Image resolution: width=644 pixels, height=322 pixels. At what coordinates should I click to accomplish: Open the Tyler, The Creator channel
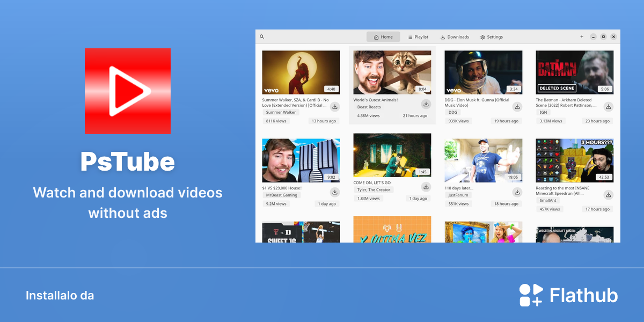point(374,190)
